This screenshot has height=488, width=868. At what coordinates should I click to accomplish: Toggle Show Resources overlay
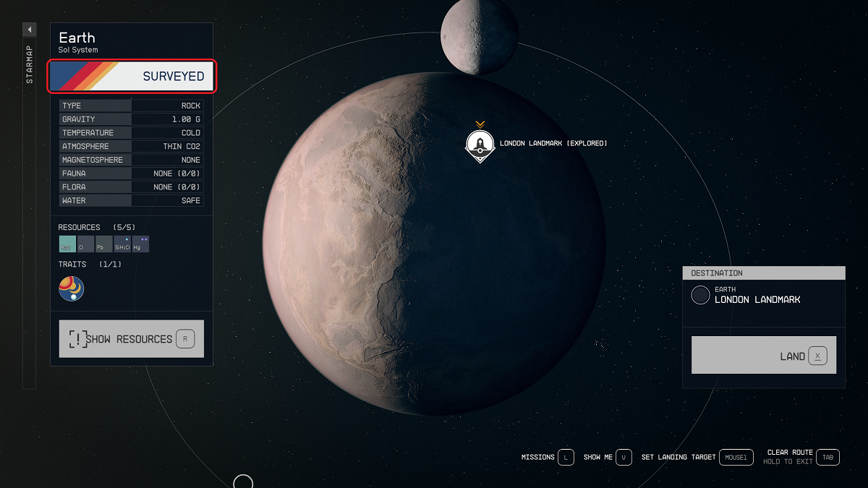(131, 338)
